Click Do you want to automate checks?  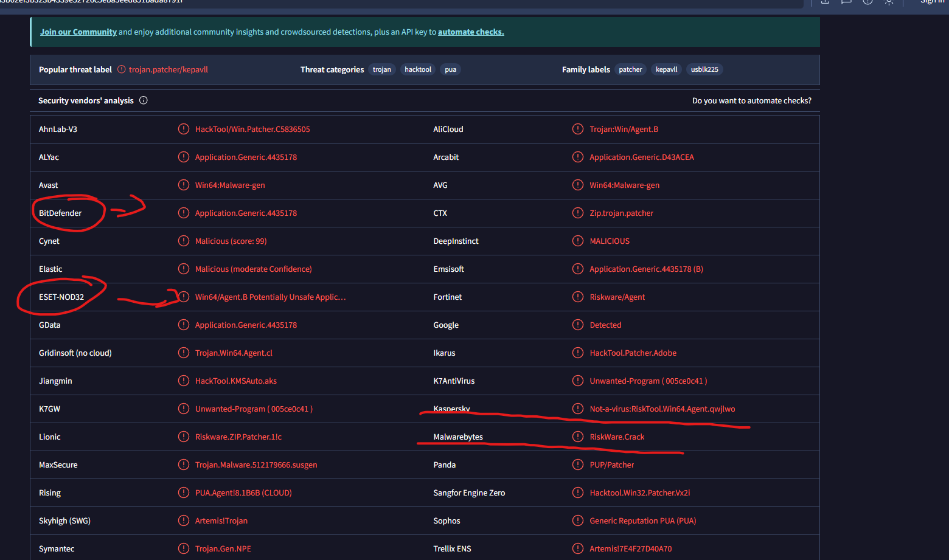(752, 100)
